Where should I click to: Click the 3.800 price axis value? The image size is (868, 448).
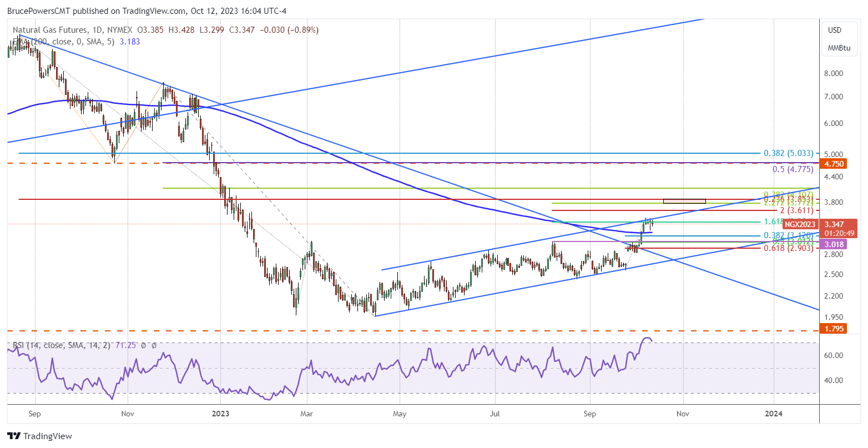834,202
